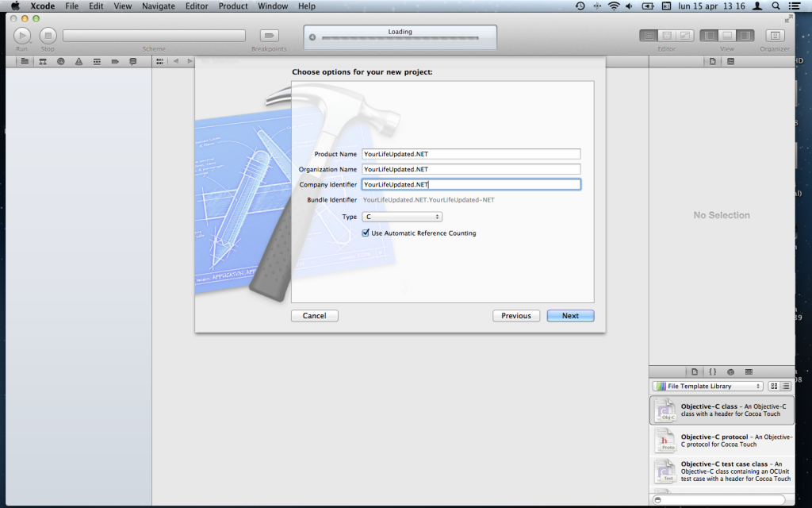
Task: Open the Object library cube icon
Action: (x=730, y=371)
